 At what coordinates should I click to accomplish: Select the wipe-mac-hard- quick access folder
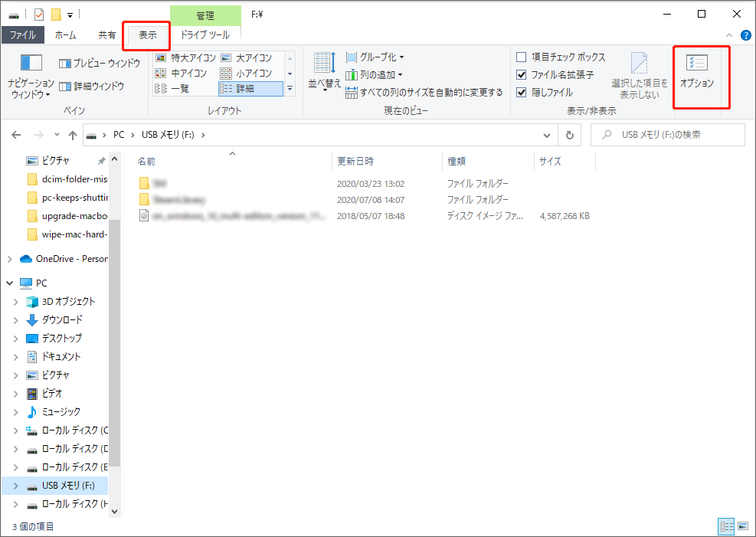click(x=67, y=234)
